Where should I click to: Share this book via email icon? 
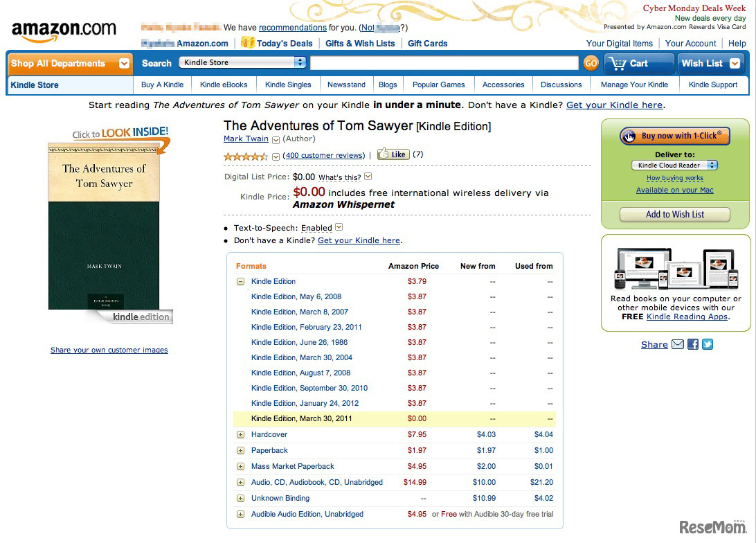point(677,344)
